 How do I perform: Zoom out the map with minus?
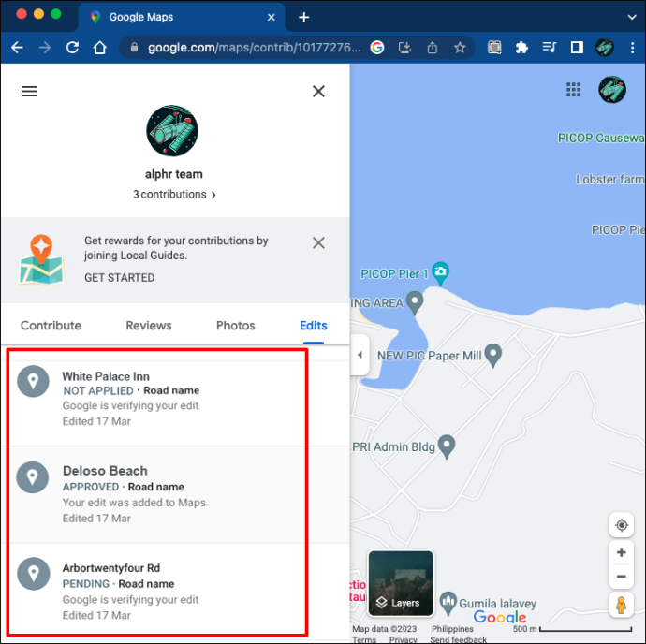[622, 577]
